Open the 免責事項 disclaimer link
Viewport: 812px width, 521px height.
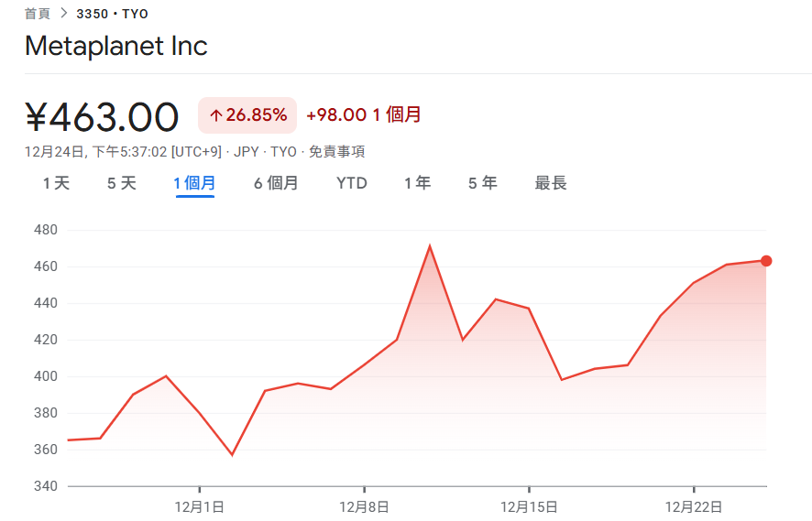(x=336, y=152)
